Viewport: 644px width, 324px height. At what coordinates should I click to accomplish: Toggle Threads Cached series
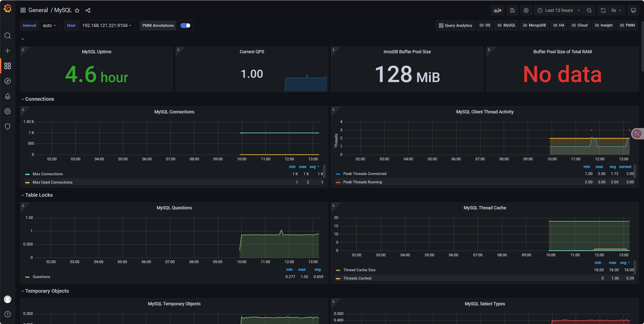(x=357, y=278)
